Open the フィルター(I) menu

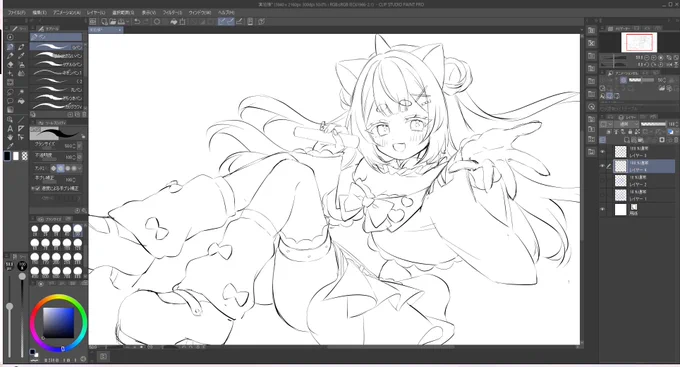172,13
